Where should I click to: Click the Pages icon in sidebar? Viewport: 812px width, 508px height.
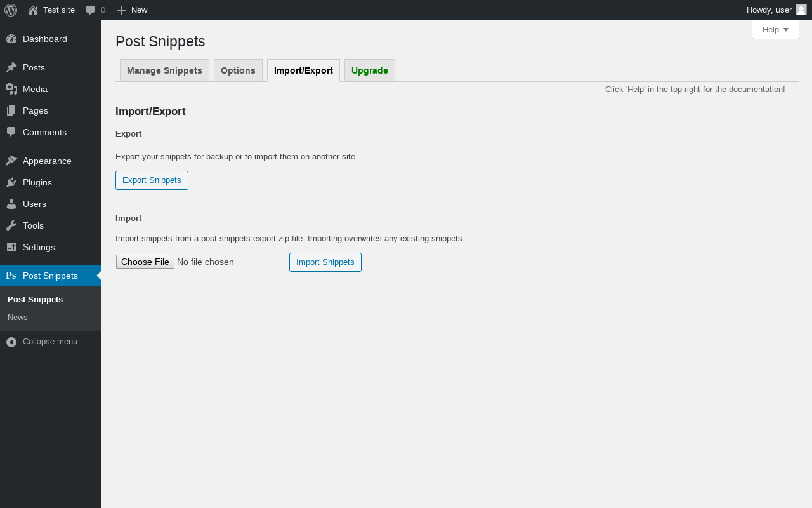coord(11,110)
